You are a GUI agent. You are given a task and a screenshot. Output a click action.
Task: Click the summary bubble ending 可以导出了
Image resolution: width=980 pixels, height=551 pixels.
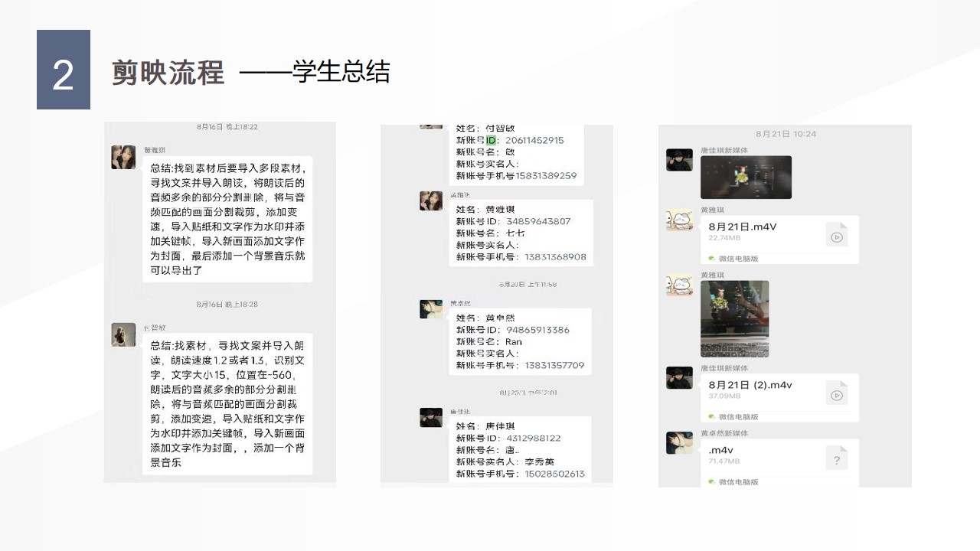pyautogui.click(x=227, y=220)
